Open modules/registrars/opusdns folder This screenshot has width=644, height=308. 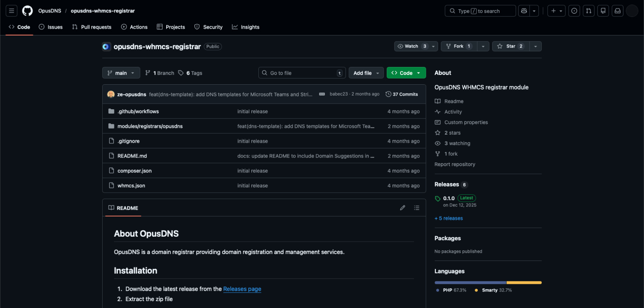(150, 127)
